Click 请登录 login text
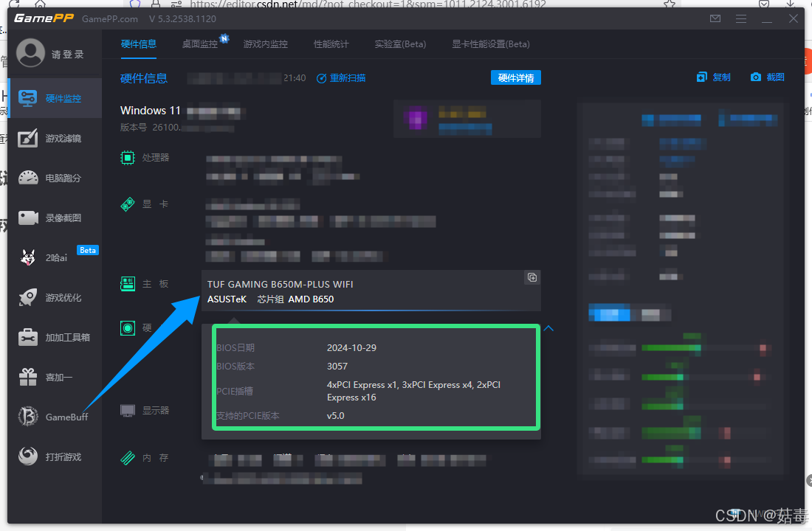The width and height of the screenshot is (812, 531). 67,55
